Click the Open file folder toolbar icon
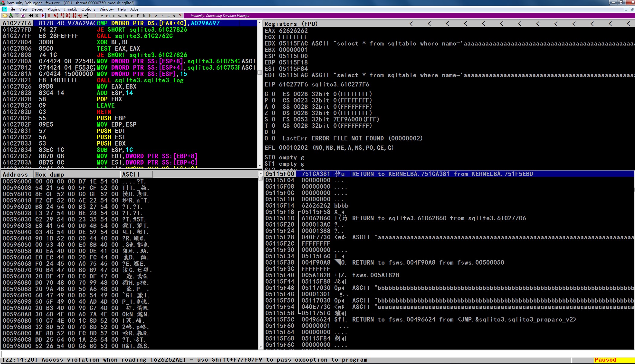The height and width of the screenshot is (364, 635). point(5,16)
